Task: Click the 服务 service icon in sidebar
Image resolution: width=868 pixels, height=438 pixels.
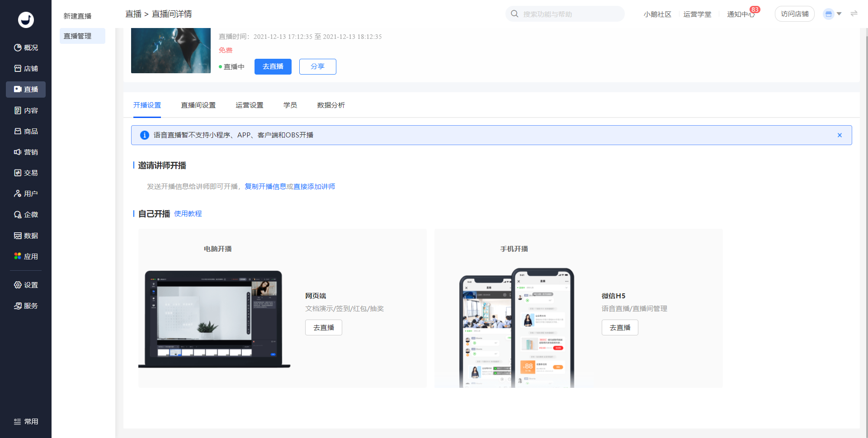Action: click(18, 306)
